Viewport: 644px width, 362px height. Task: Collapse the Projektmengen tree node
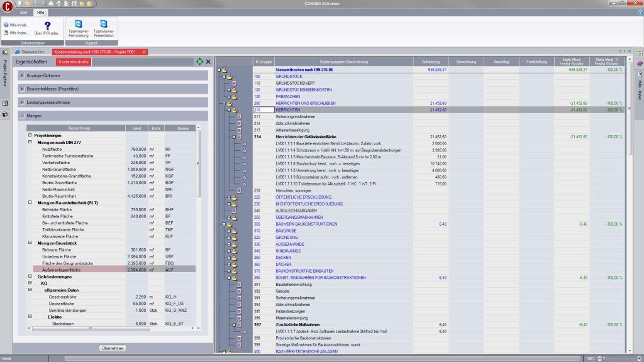[x=30, y=136]
